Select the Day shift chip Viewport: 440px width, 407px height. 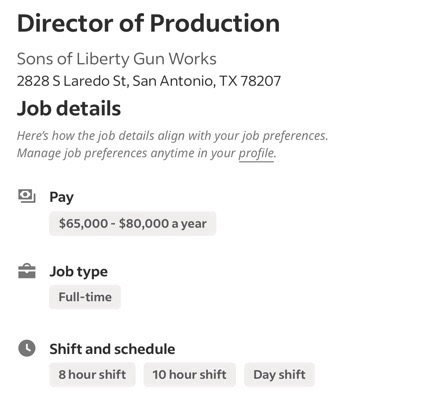tap(279, 374)
